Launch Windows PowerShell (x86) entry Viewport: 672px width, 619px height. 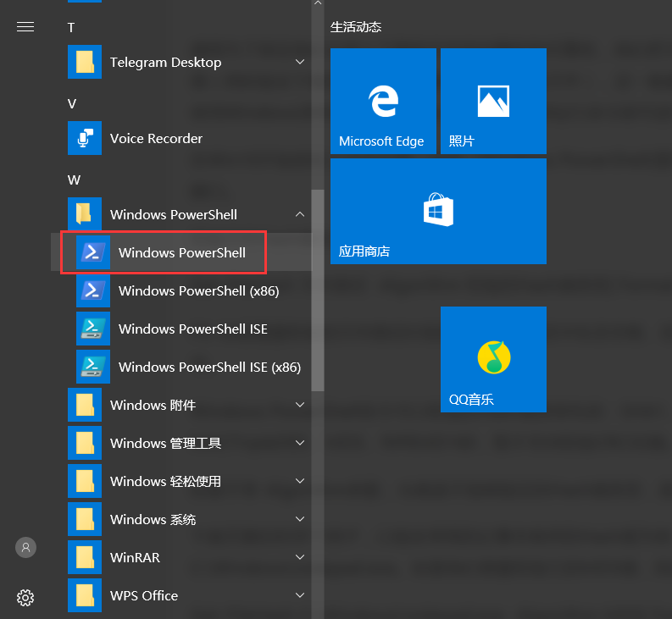tap(199, 290)
